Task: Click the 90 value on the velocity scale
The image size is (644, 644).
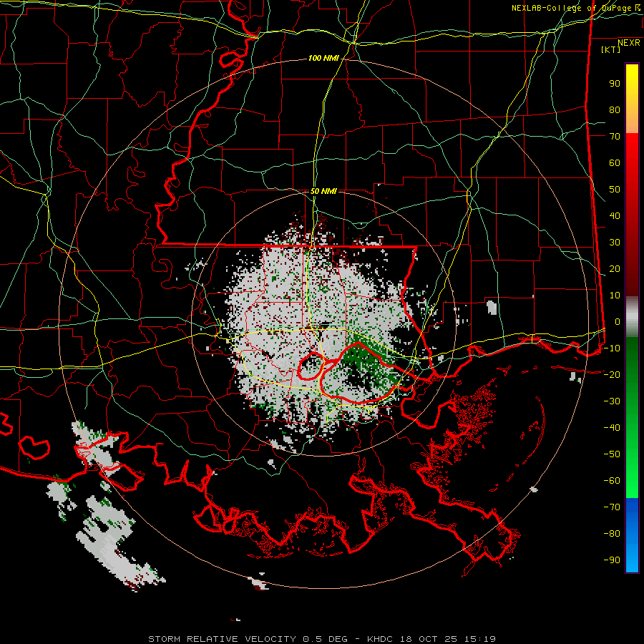Action: click(x=615, y=84)
